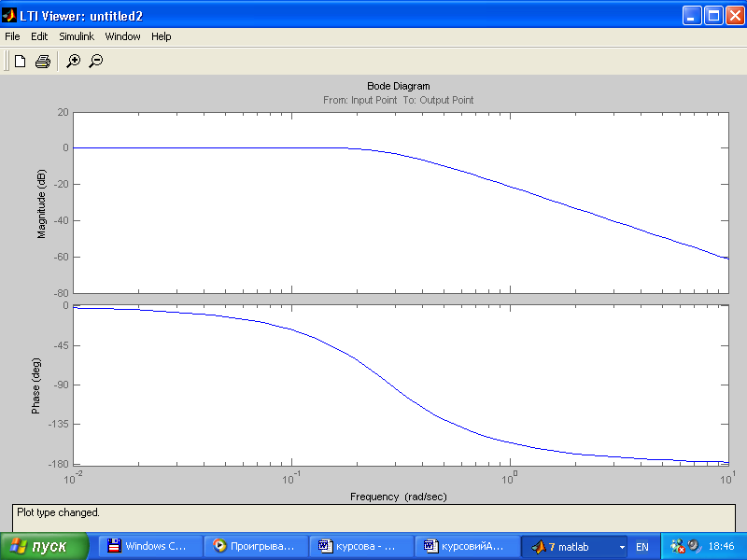Image resolution: width=747 pixels, height=560 pixels.
Task: Click the 'From: Input Point To: Output Point' subtitle
Action: 399,100
